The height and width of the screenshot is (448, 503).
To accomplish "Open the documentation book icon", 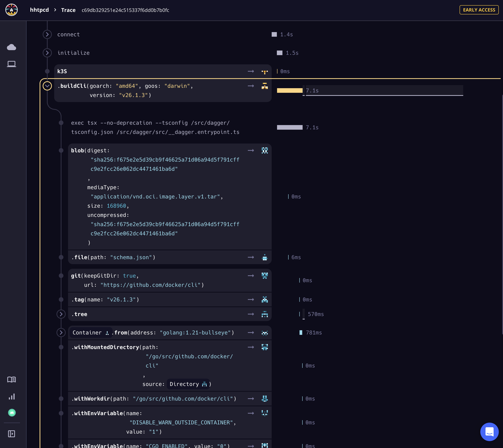I will click(x=12, y=379).
